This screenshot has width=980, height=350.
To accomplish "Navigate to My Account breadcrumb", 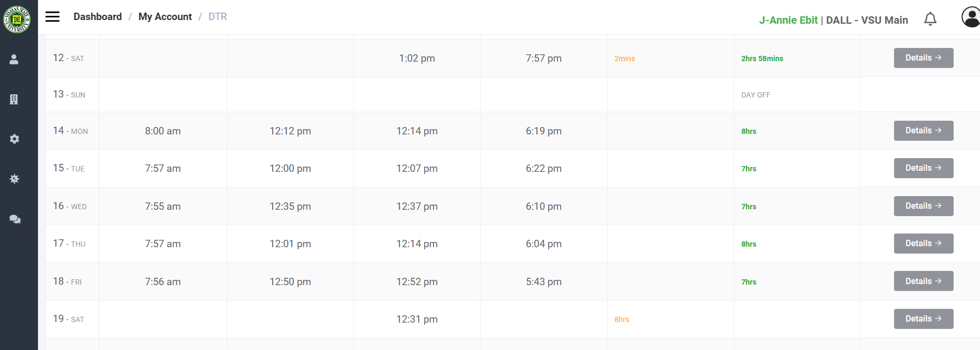I will pyautogui.click(x=165, y=17).
